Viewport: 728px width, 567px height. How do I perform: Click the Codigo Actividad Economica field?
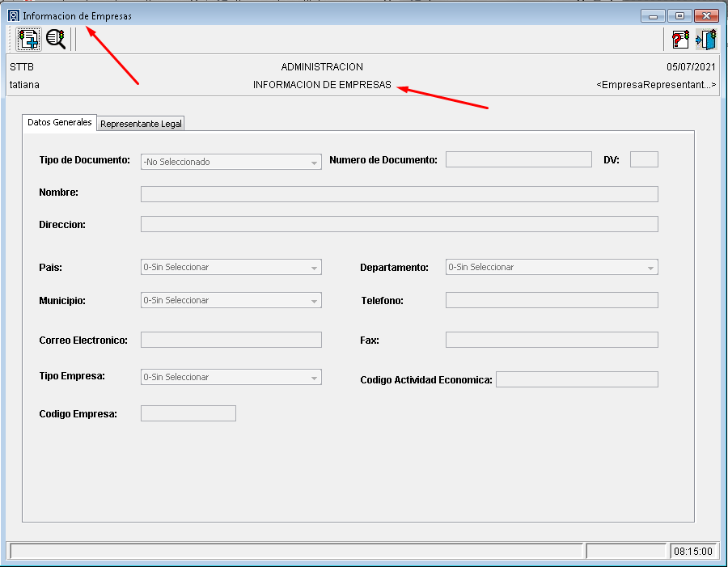tap(577, 379)
